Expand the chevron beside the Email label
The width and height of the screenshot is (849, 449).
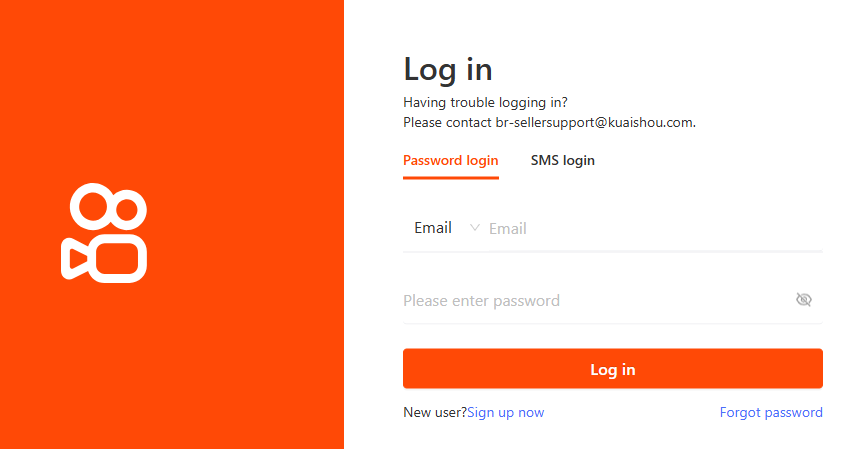tap(474, 228)
